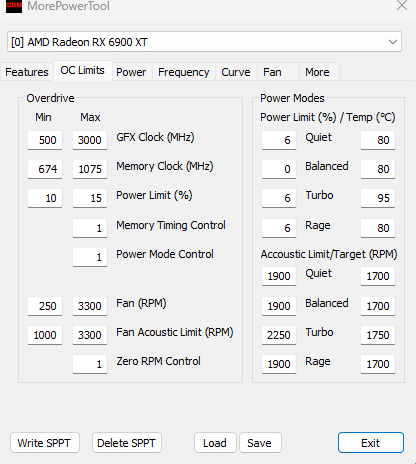Edit Turbo acoustic target field 1750
The height and width of the screenshot is (464, 416).
(x=378, y=335)
